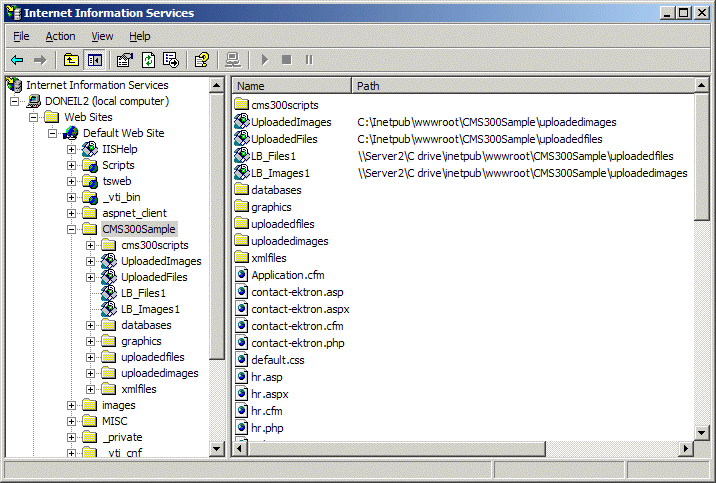
Task: Collapse the Default Web Site node
Action: pos(53,133)
